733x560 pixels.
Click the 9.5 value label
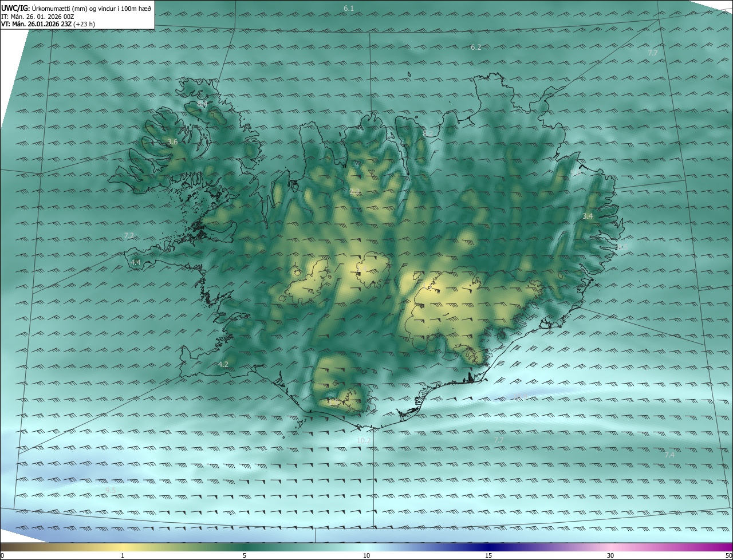tap(111, 490)
